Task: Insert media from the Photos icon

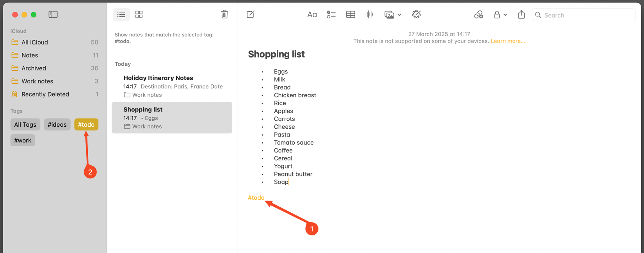Action: click(x=389, y=14)
